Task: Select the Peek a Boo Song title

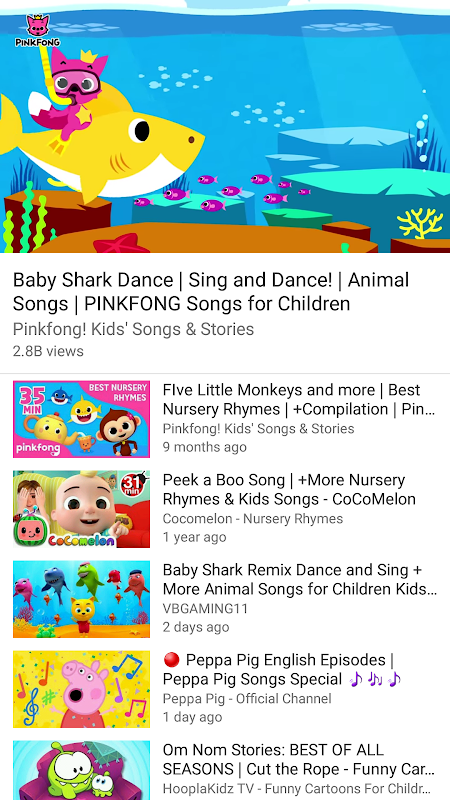Action: (x=289, y=489)
